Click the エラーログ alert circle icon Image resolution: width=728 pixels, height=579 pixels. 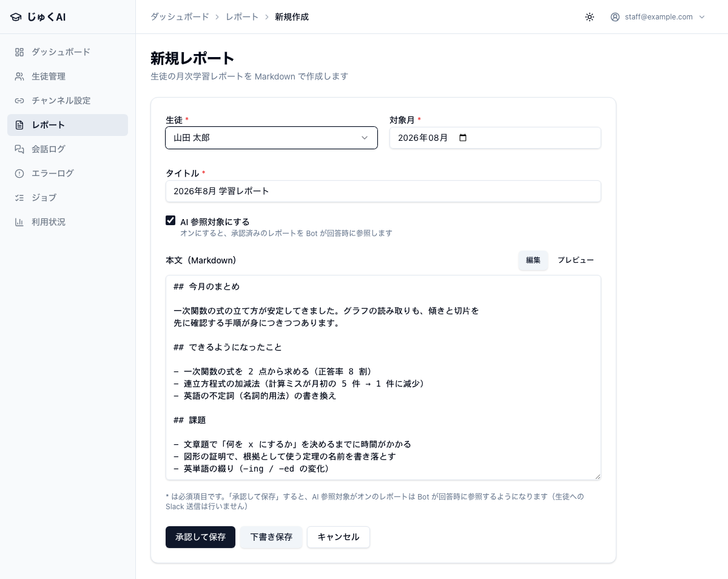[x=19, y=174]
